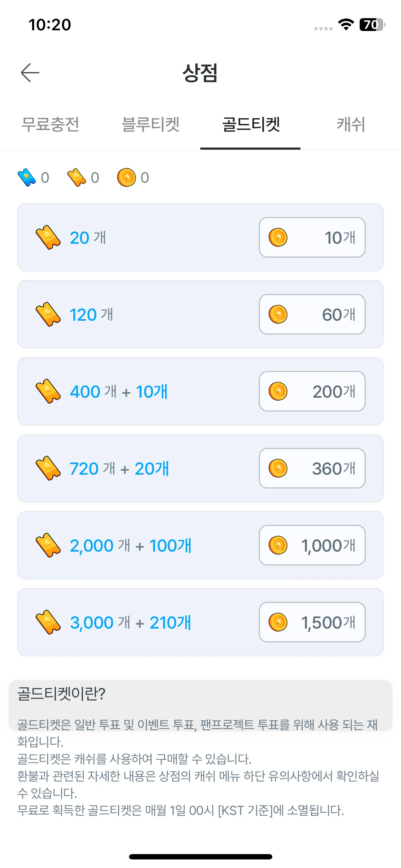The image size is (401, 868).
Task: Tap coin icon on the 200개 price button
Action: (x=278, y=391)
